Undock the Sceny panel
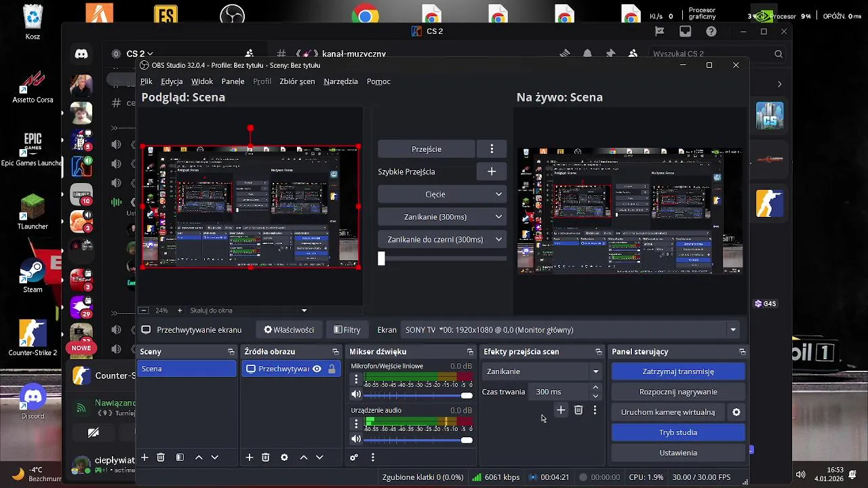868x488 pixels. [231, 352]
